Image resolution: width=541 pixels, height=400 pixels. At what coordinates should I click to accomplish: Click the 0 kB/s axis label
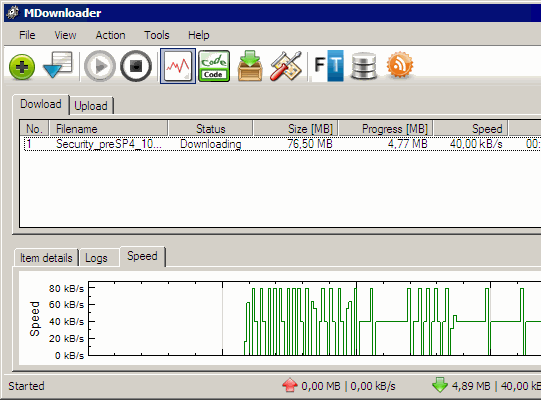coord(69,355)
